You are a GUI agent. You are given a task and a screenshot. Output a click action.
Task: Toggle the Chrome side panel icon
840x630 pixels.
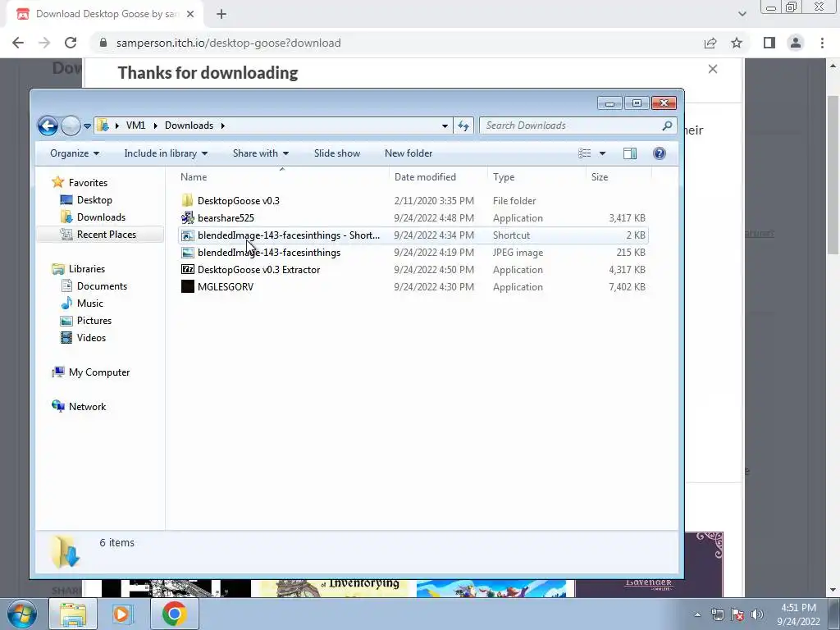click(769, 43)
